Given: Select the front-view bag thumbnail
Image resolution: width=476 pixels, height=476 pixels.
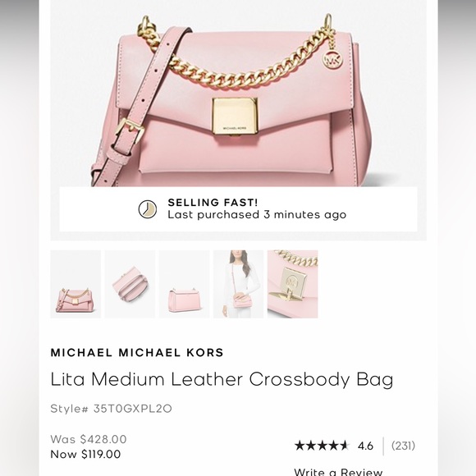Looking at the screenshot, I should (x=76, y=284).
